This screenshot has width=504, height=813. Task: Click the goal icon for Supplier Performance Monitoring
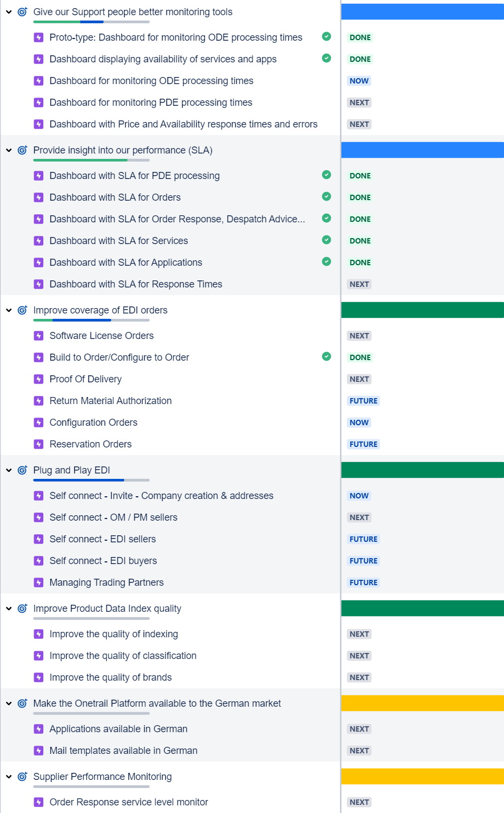pos(22,777)
